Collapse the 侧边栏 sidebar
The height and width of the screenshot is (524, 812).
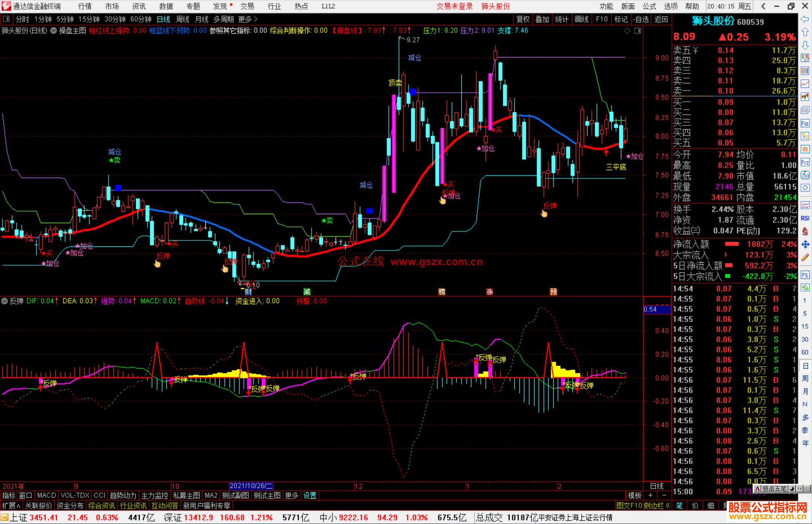pyautogui.click(x=657, y=506)
